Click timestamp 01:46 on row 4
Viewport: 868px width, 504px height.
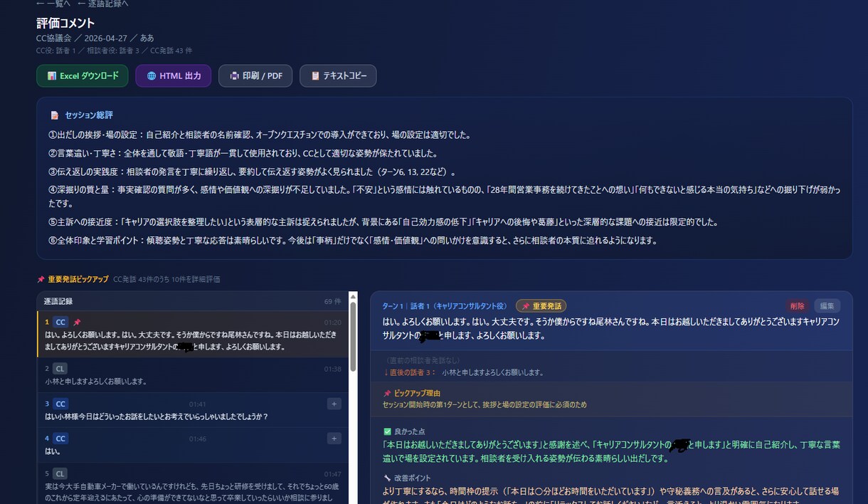(x=198, y=439)
